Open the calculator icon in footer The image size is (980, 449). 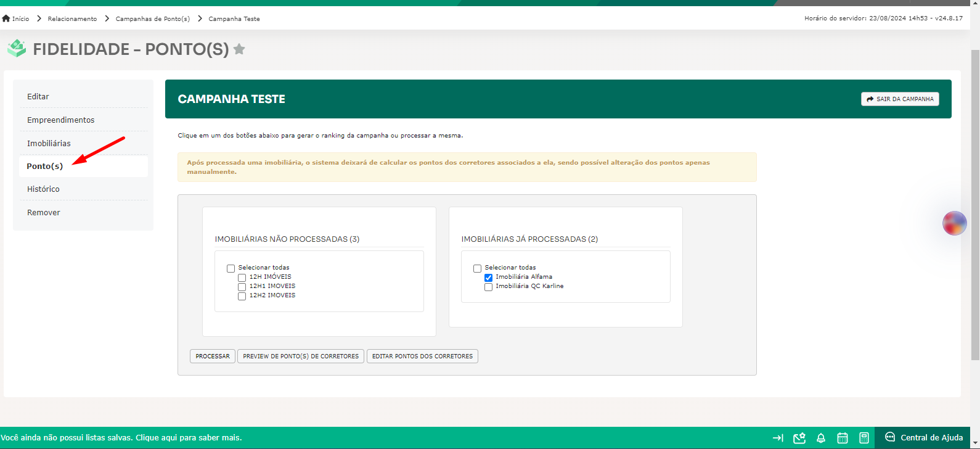coord(864,438)
